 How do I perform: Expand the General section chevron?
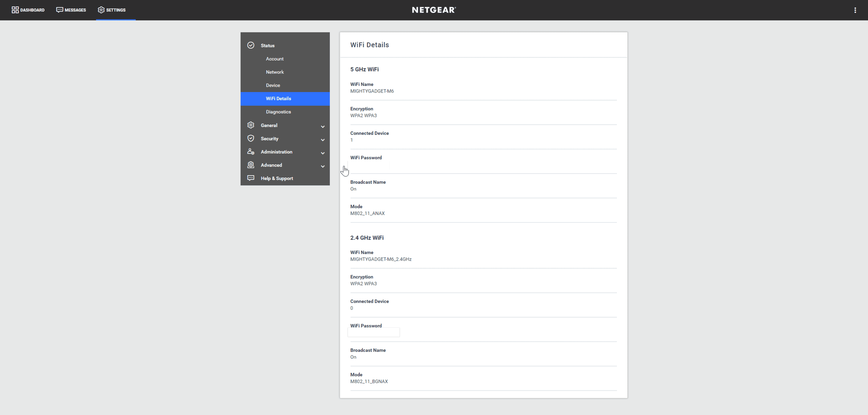click(x=323, y=127)
